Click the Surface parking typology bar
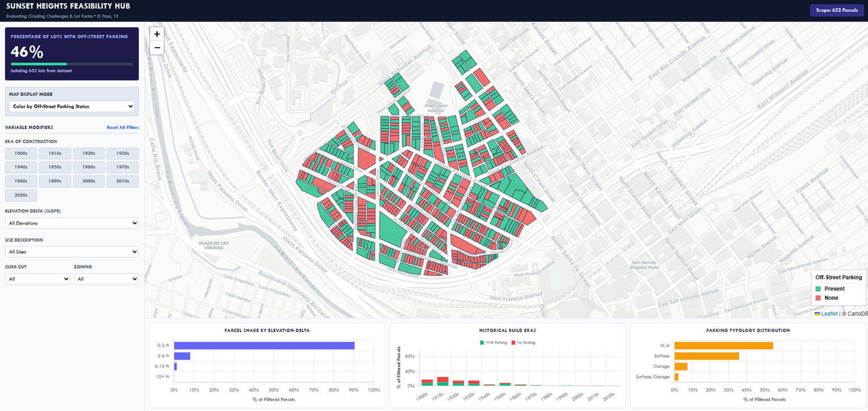The image size is (868, 411). tap(707, 356)
